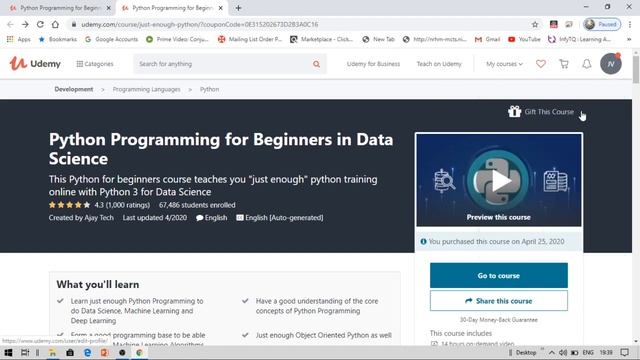Go to Python breadcrumb
Viewport: 640px width, 360px height.
[209, 89]
